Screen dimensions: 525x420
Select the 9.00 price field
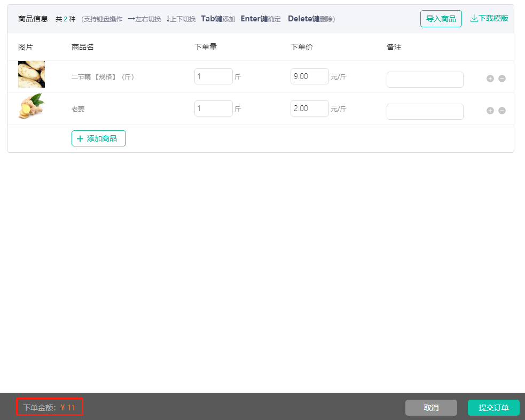coord(309,76)
